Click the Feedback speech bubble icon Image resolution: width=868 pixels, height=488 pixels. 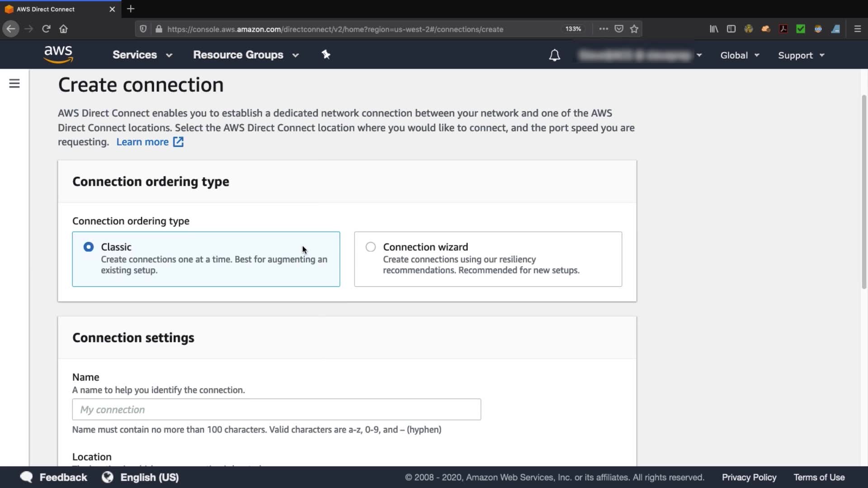pos(26,477)
